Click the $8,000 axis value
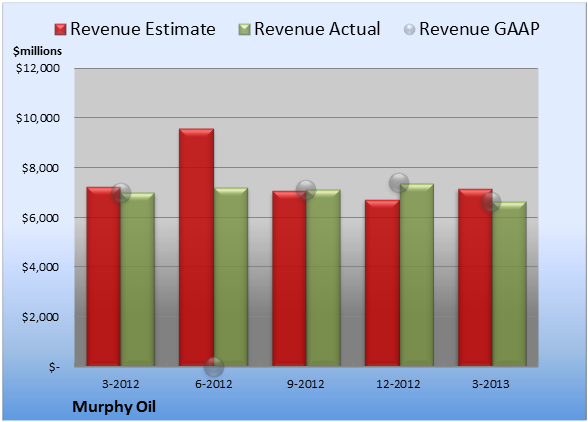 click(x=40, y=168)
